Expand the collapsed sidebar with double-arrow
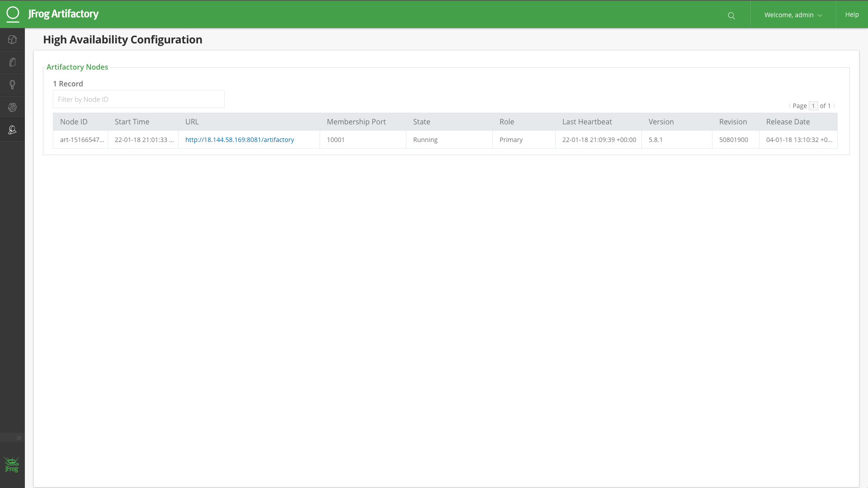 (x=19, y=437)
